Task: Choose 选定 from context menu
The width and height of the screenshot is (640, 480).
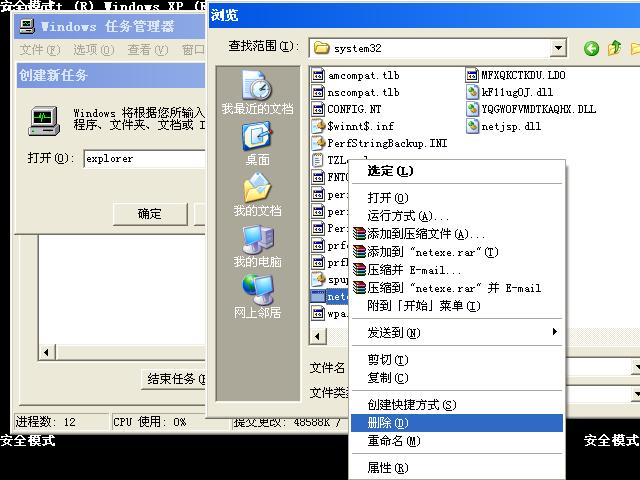Action: (456, 171)
